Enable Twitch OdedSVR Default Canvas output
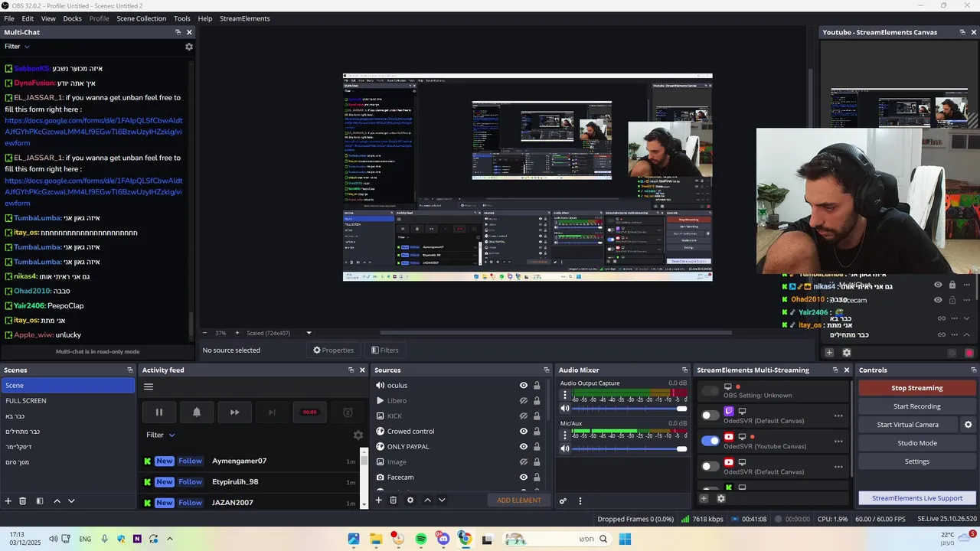This screenshot has width=980, height=551. [710, 416]
